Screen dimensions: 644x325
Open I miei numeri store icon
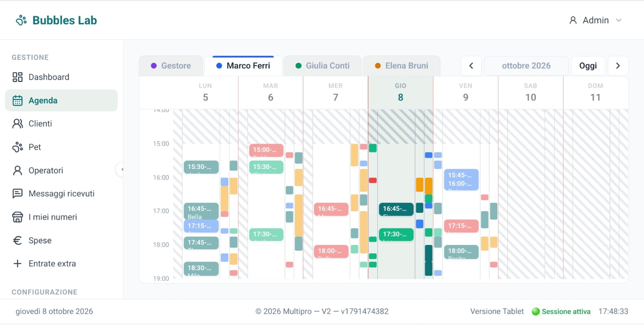pos(17,217)
